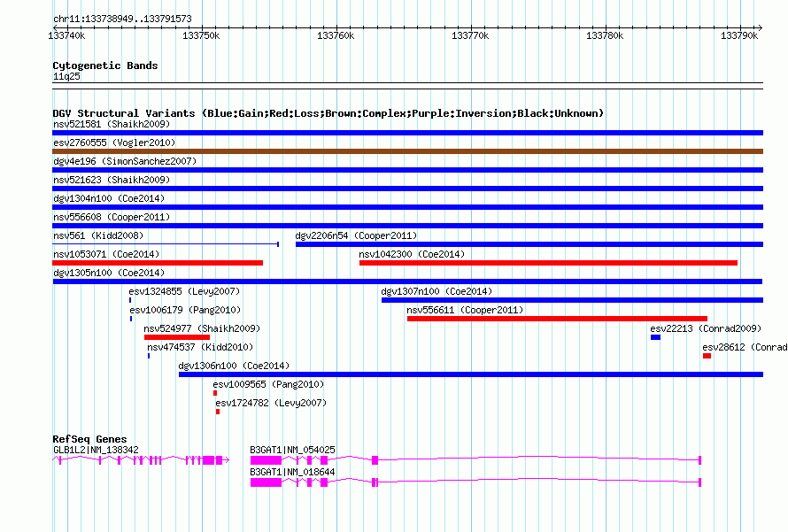Select the nsv556611 (Cooper2011) red bar
788x532 pixels.
click(557, 319)
